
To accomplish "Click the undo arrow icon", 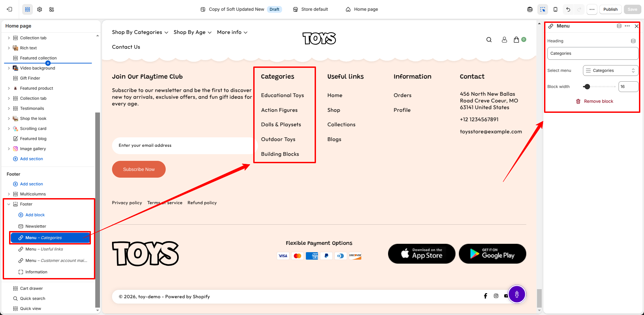I will pyautogui.click(x=568, y=9).
